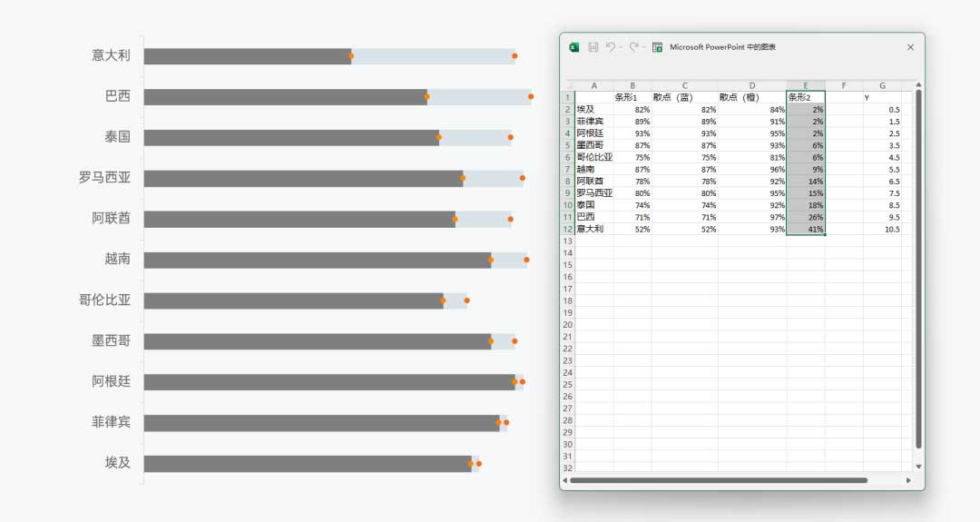The width and height of the screenshot is (980, 522).
Task: Click the scroll down arrow of the spreadsheet
Action: tap(918, 467)
